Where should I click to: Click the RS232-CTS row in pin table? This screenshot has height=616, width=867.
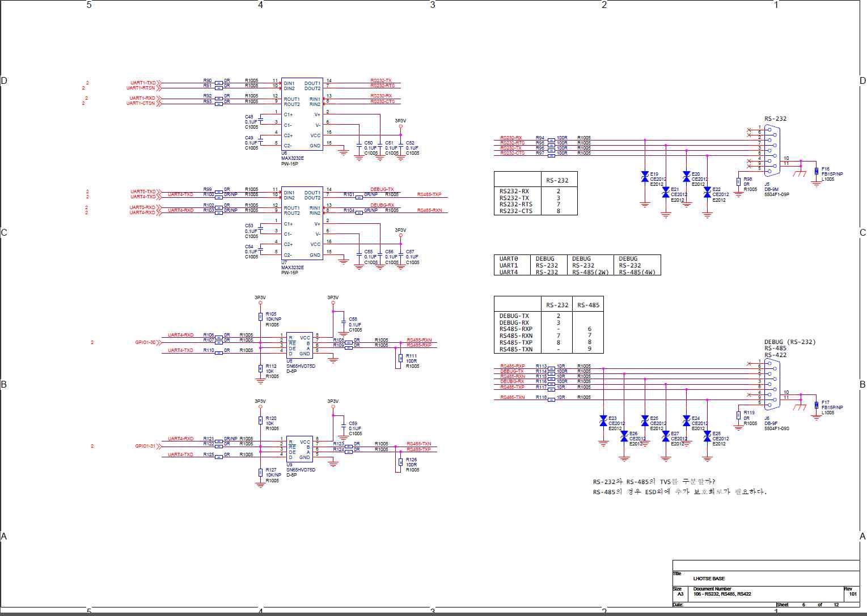(x=535, y=211)
